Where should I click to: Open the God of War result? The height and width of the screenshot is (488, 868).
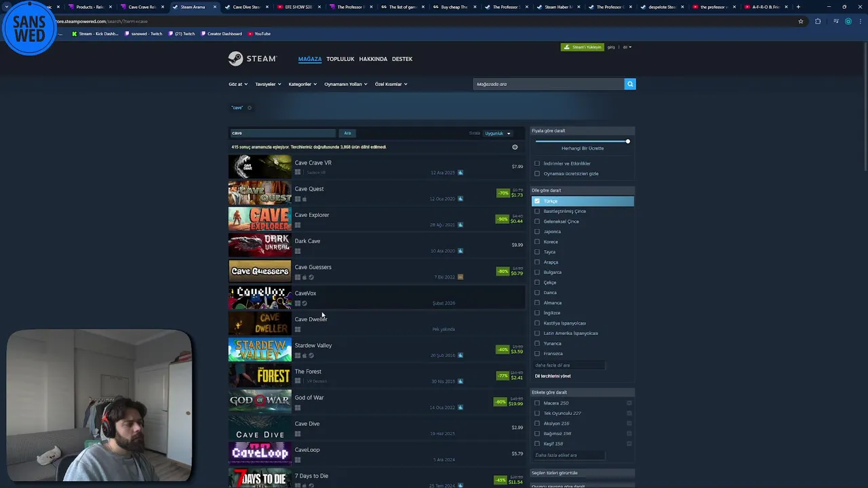376,402
